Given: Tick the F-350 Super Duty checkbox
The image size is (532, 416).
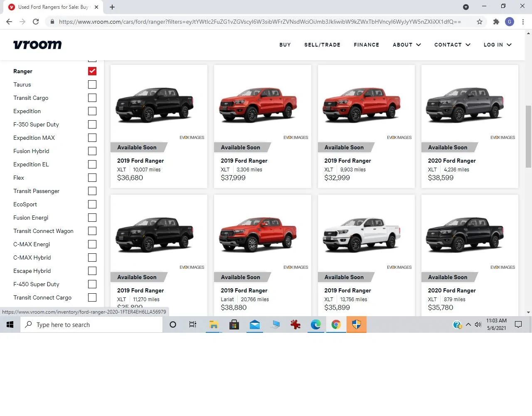Looking at the screenshot, I should pos(92,124).
